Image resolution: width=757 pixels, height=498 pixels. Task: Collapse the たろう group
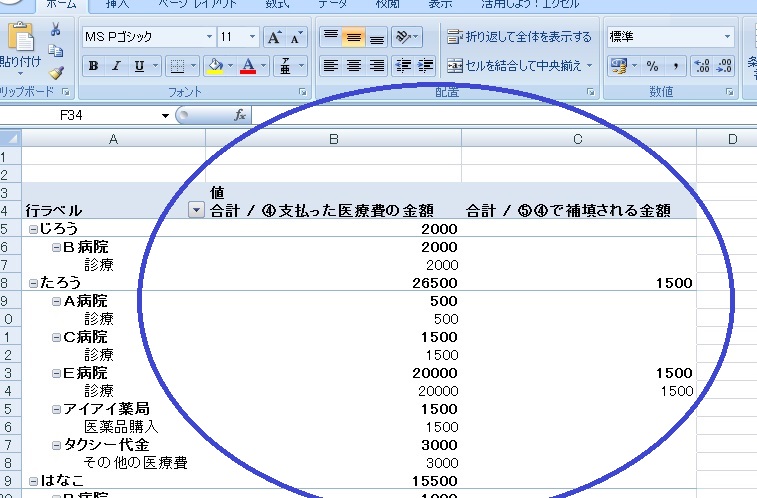pos(33,284)
